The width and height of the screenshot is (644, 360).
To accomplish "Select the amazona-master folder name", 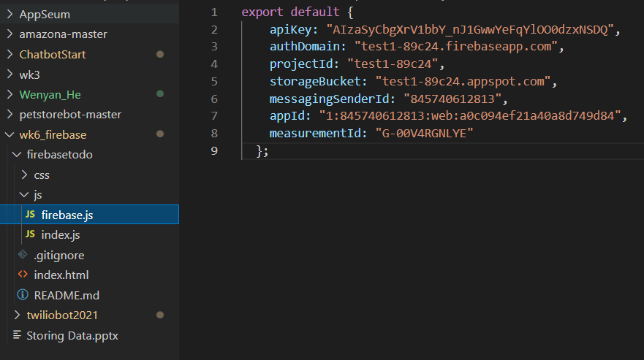I will (64, 34).
